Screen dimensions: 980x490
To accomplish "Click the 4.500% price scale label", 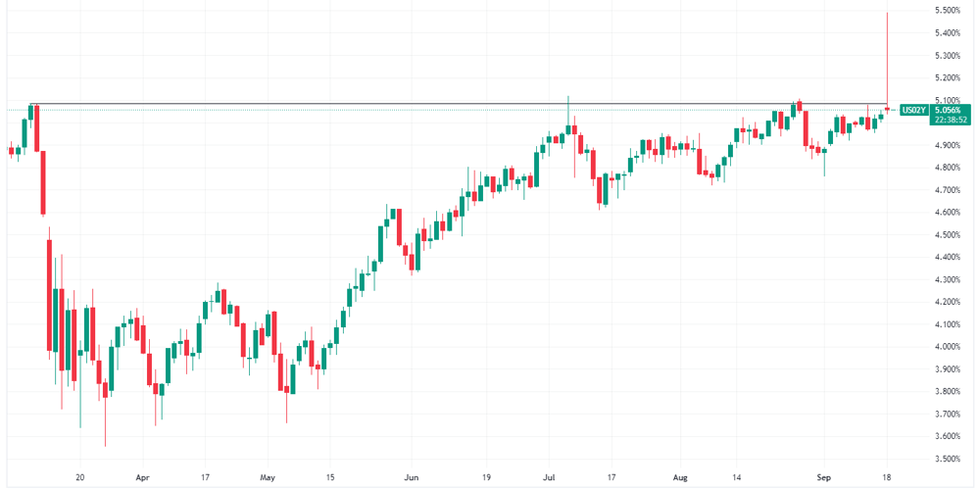I will [x=948, y=235].
